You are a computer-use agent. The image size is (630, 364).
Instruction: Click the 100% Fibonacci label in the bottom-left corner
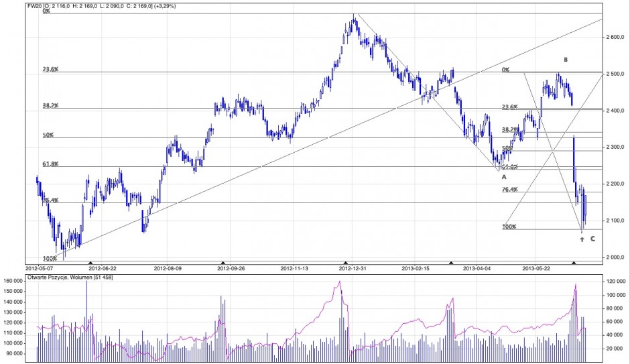(x=49, y=258)
